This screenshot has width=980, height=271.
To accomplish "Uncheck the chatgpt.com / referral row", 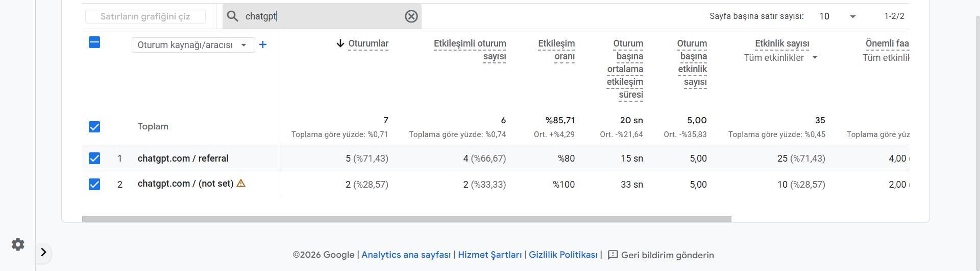I will [94, 159].
